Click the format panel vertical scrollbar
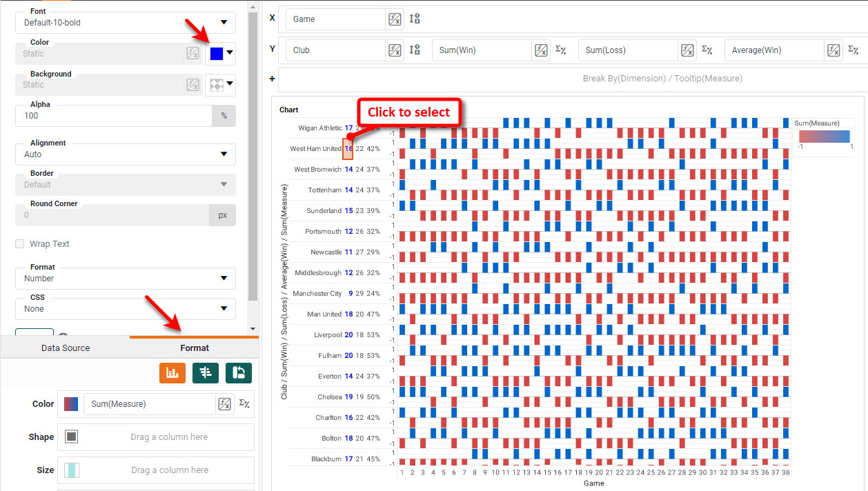This screenshot has width=868, height=491. point(253,155)
